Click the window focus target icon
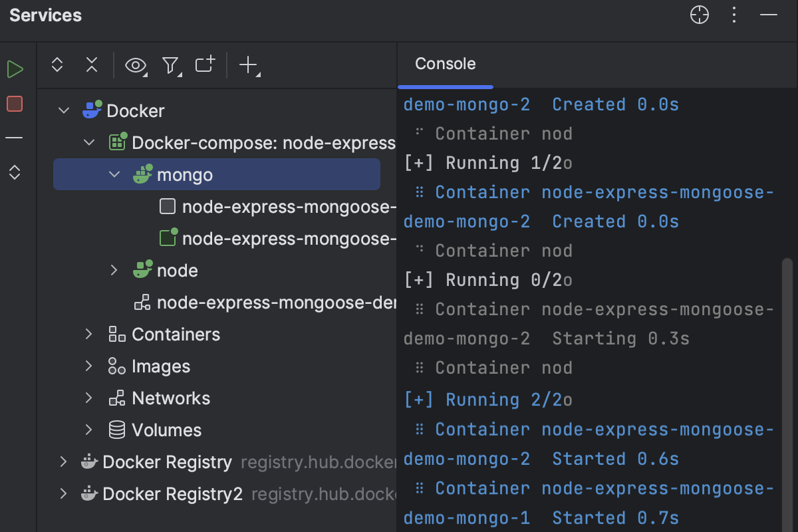798x532 pixels. [699, 15]
